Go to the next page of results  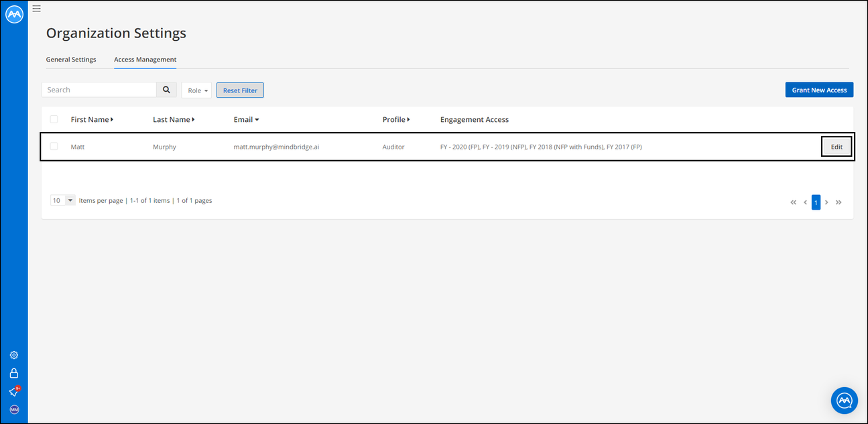pyautogui.click(x=826, y=202)
